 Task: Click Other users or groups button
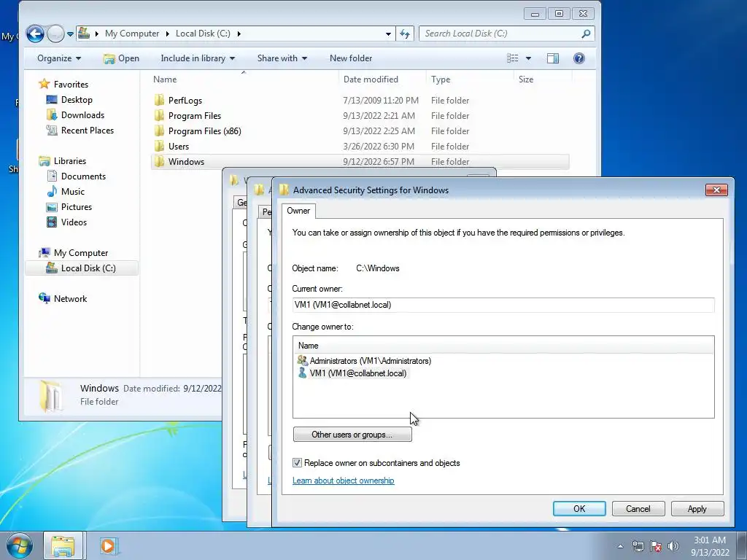[352, 435]
